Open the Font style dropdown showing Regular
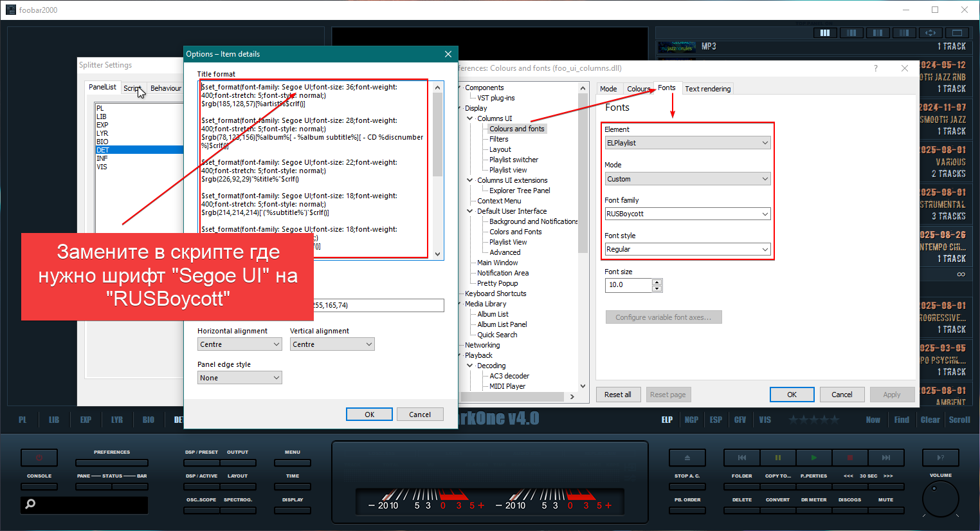Viewport: 980px width, 531px height. click(x=687, y=249)
